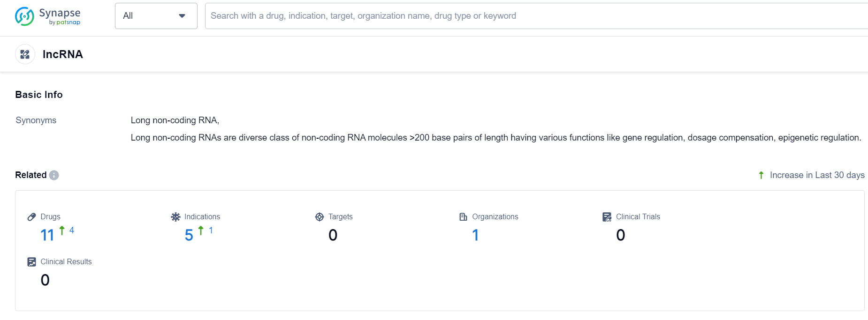This screenshot has width=868, height=320.
Task: Click the Indications increase number 1
Action: pyautogui.click(x=211, y=230)
